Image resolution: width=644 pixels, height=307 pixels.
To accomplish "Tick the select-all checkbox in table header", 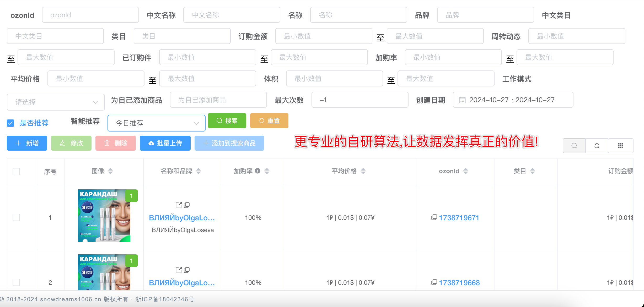I will point(16,172).
